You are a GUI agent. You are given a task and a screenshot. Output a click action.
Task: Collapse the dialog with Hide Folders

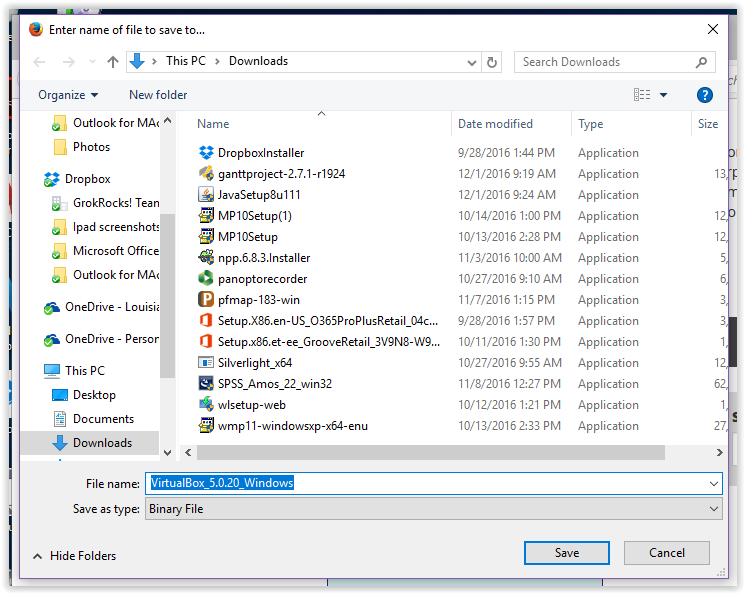pos(75,556)
